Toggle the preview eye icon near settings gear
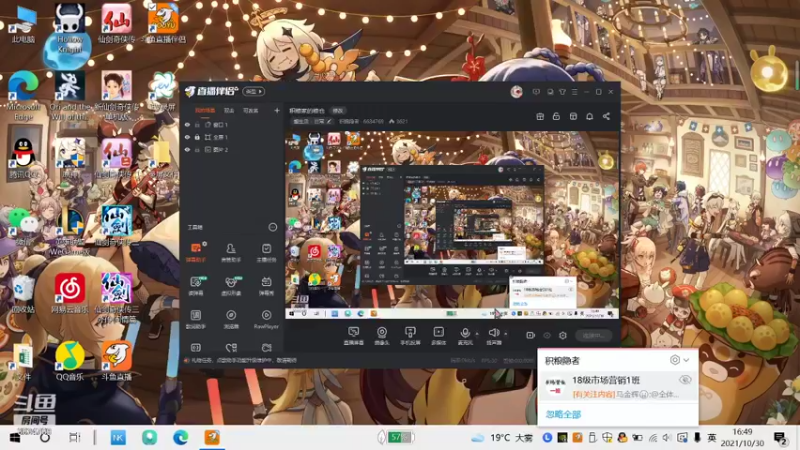The image size is (800, 450). 547,335
